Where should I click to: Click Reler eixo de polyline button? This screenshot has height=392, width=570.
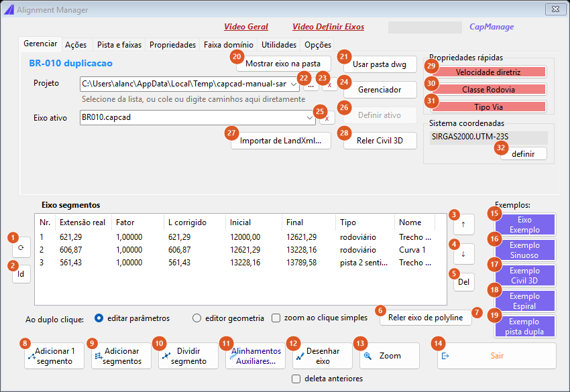(425, 318)
